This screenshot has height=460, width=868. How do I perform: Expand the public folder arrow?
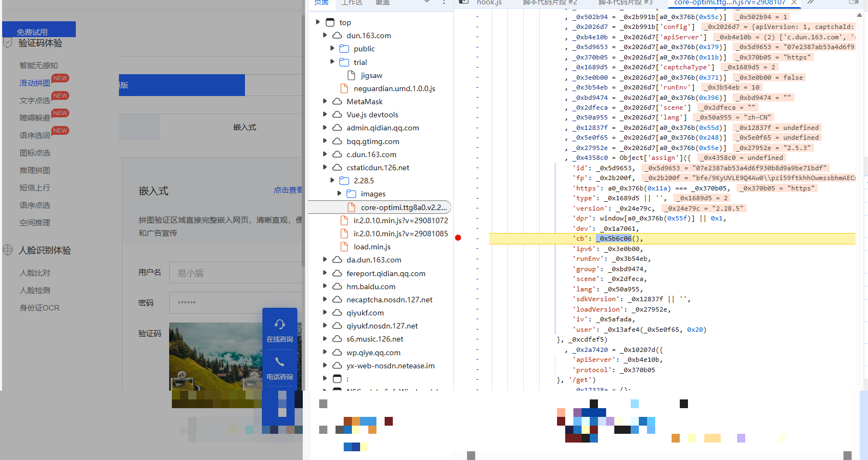click(x=332, y=49)
